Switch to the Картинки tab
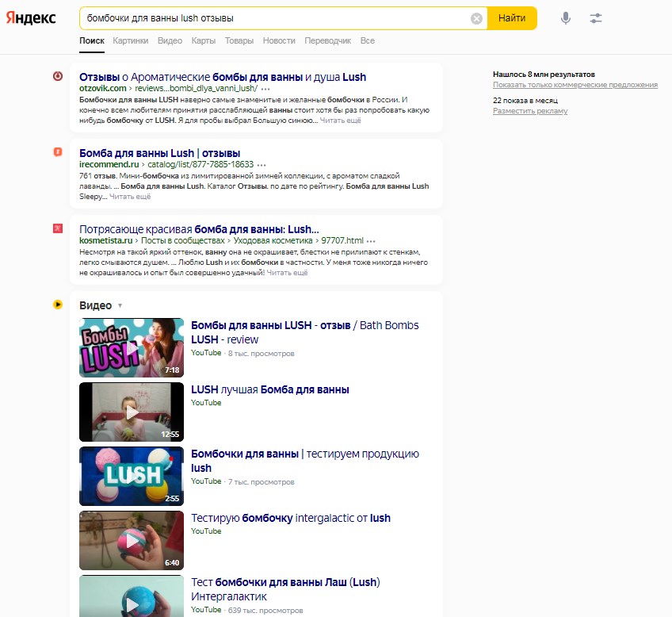The image size is (672, 617). coord(131,40)
